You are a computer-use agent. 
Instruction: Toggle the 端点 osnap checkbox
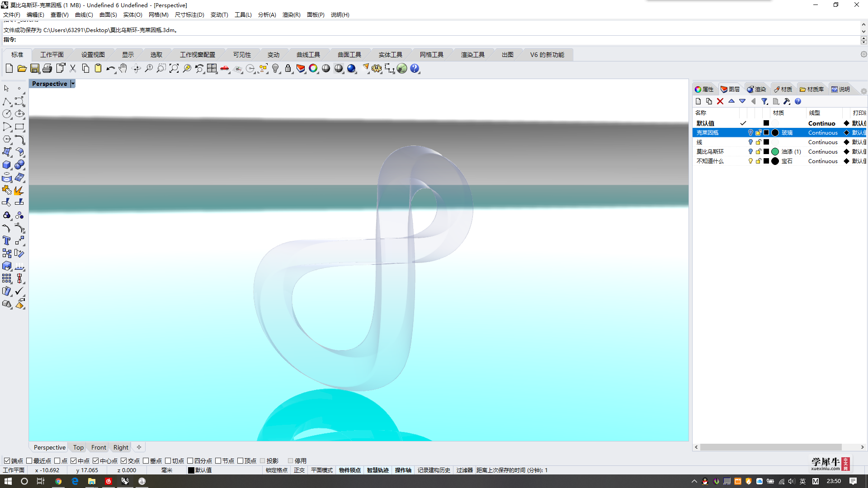[x=7, y=461]
